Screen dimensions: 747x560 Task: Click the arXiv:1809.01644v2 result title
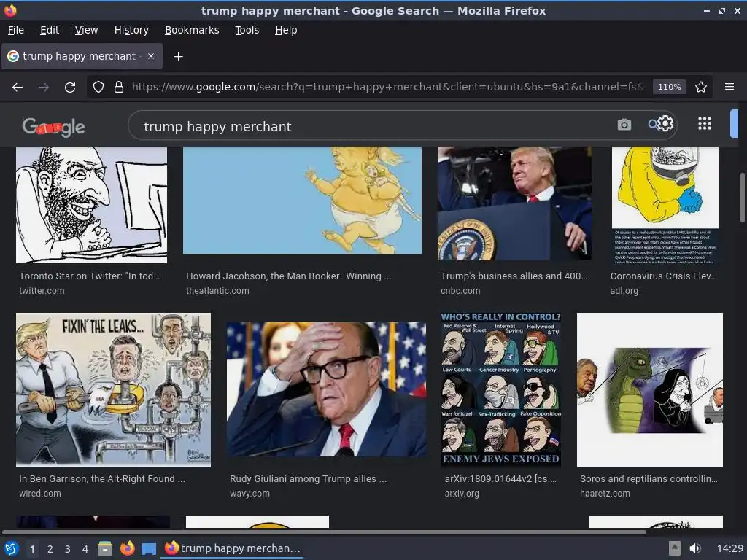500,478
